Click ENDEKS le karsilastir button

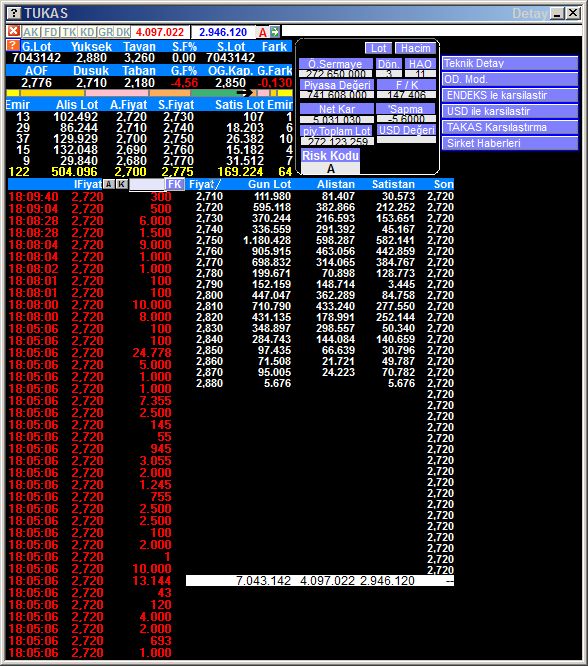510,95
